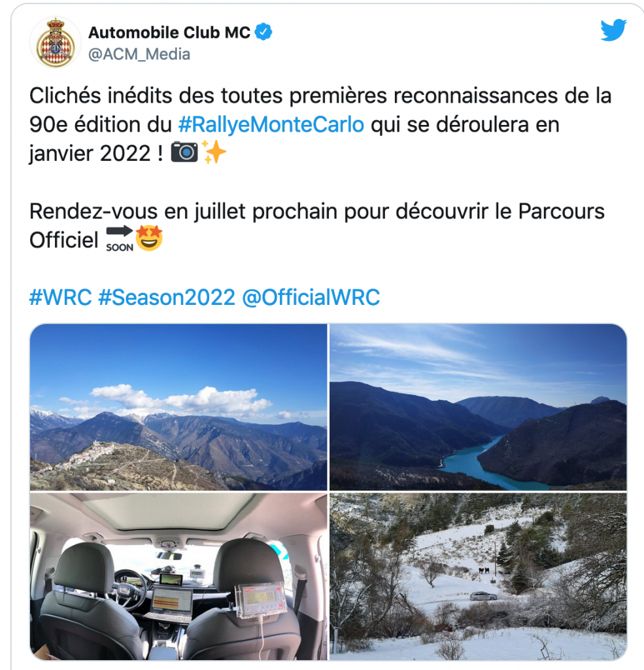The height and width of the screenshot is (670, 644).
Task: Click the star-eyes face emoji
Action: pyautogui.click(x=149, y=238)
